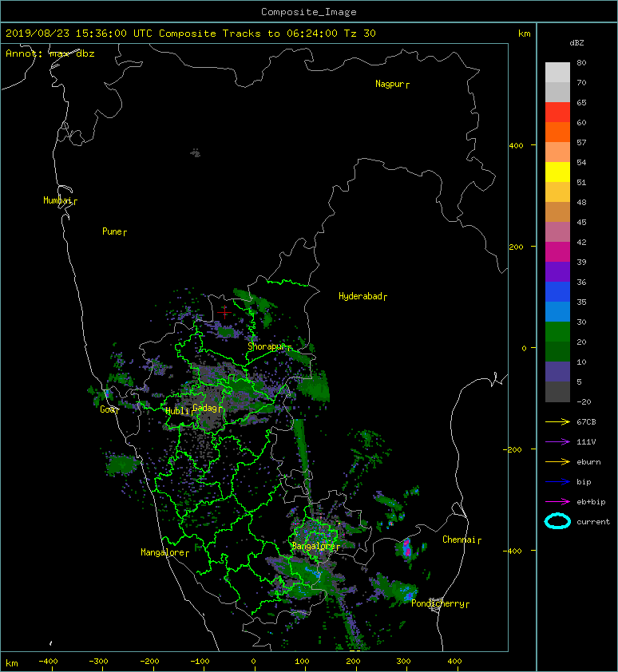Click the yellow 67CB arrow legend icon
618x672 pixels.
(x=557, y=422)
